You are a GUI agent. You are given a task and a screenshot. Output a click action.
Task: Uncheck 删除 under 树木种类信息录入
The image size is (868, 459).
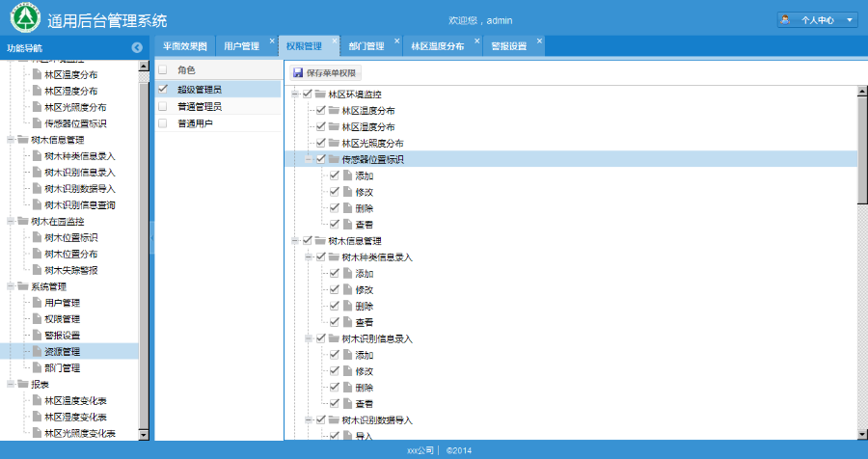pyautogui.click(x=335, y=306)
